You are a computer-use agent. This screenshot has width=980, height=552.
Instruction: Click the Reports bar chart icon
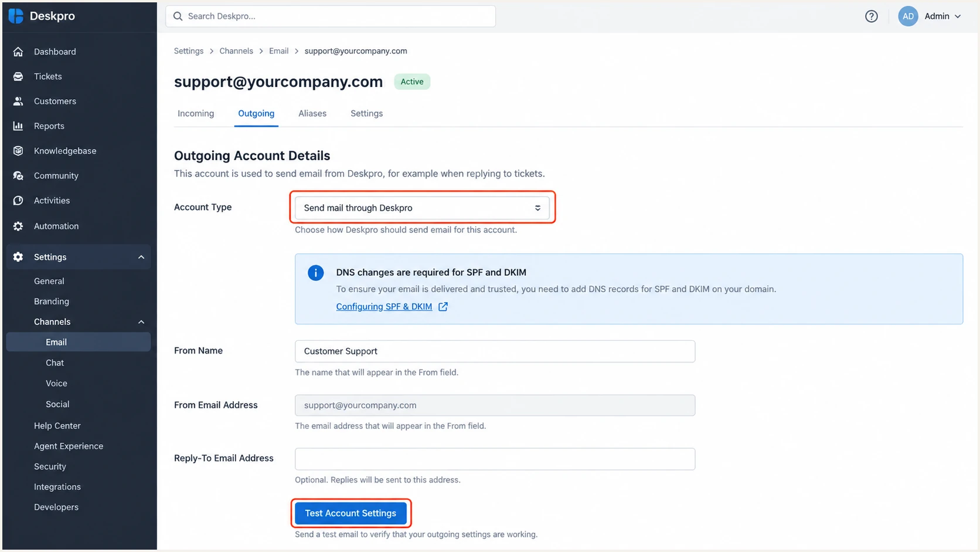[18, 126]
